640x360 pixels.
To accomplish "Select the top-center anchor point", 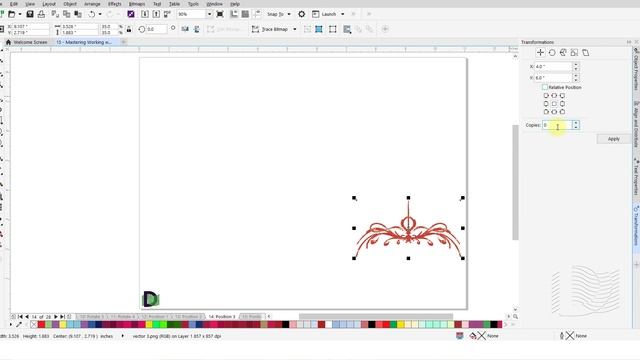I will pos(554,96).
